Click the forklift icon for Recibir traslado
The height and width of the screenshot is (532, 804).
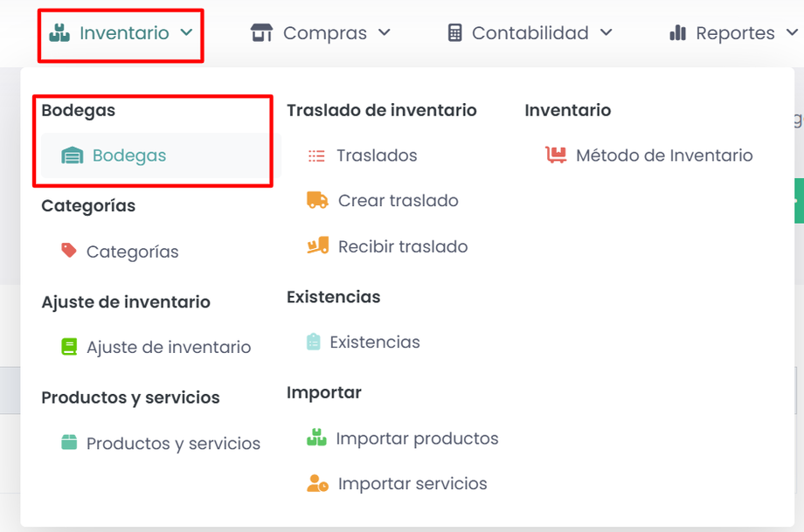[317, 246]
